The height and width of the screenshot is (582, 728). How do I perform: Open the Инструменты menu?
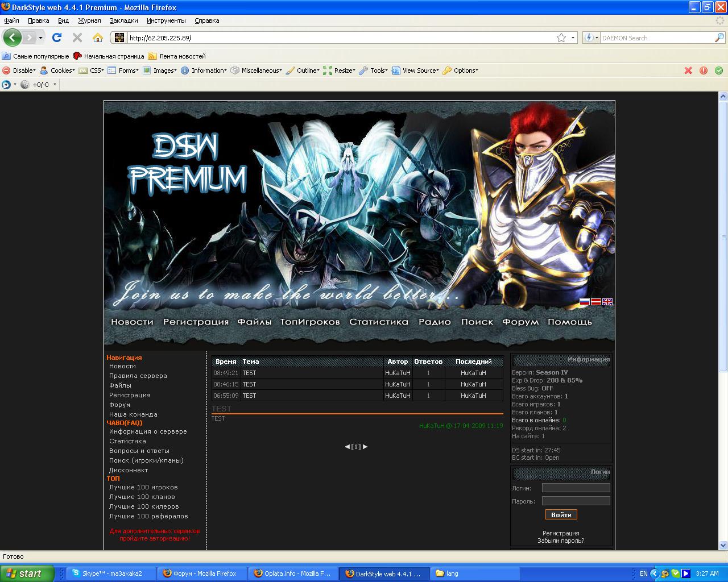click(166, 20)
